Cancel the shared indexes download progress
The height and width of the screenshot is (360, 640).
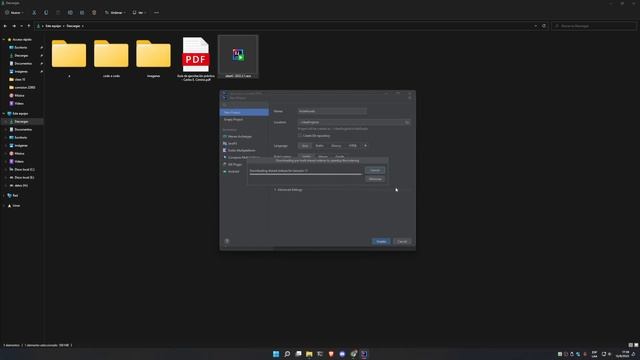pyautogui.click(x=375, y=170)
